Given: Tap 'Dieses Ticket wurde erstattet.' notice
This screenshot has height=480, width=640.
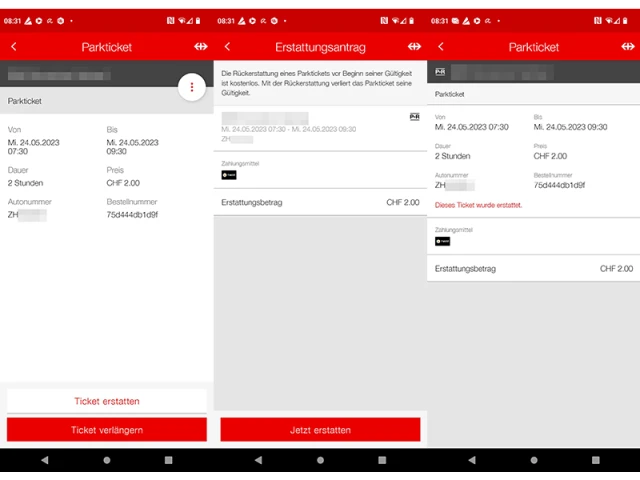Looking at the screenshot, I should [x=478, y=205].
